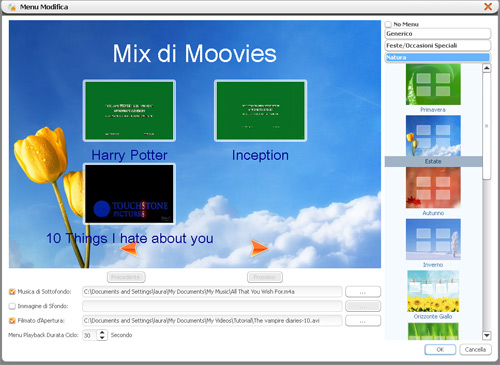Uncheck Filmato d'Apertura checkbox

tap(12, 321)
